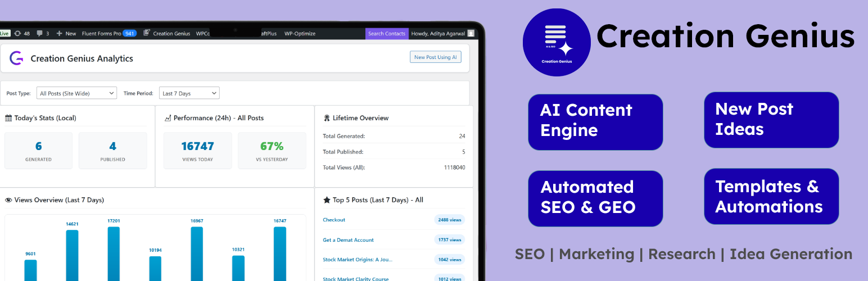Screen dimensions: 868x281
Task: Click the Search Contacts button
Action: point(387,34)
